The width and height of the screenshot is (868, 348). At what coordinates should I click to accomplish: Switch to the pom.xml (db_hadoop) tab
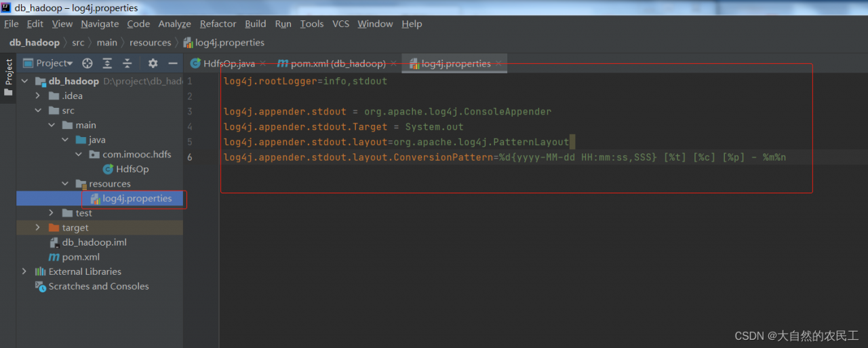tap(338, 63)
